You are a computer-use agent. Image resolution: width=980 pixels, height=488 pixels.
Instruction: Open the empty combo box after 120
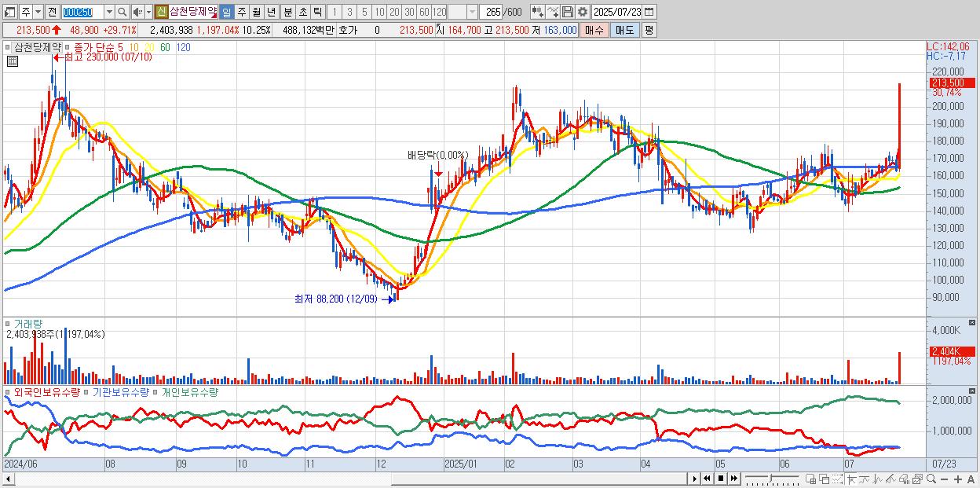[x=463, y=12]
